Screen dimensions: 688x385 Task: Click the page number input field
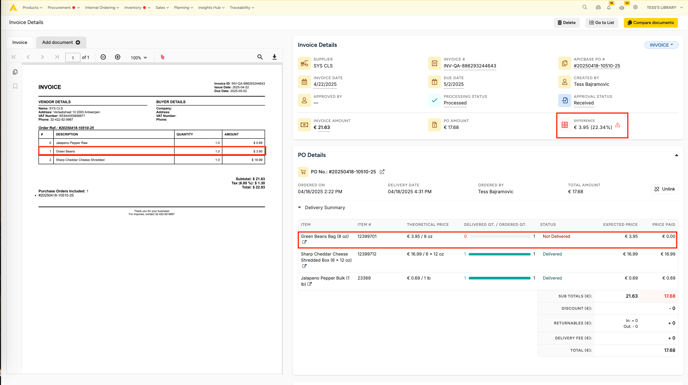click(x=72, y=58)
